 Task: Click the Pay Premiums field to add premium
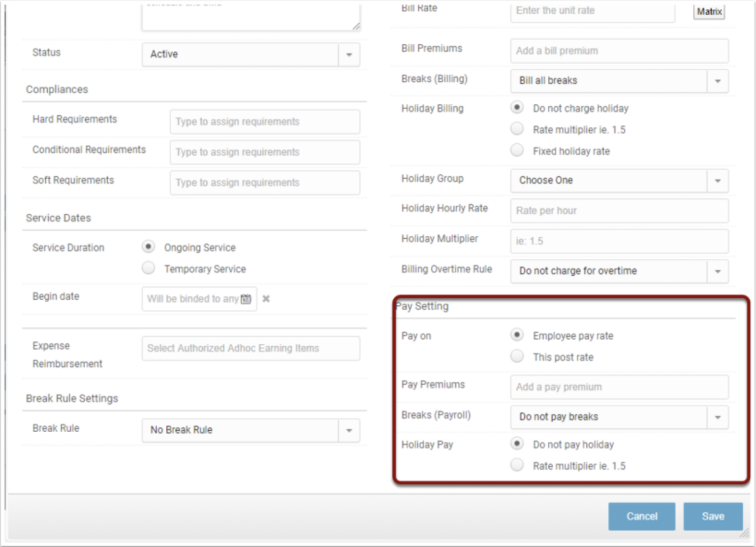(x=619, y=387)
